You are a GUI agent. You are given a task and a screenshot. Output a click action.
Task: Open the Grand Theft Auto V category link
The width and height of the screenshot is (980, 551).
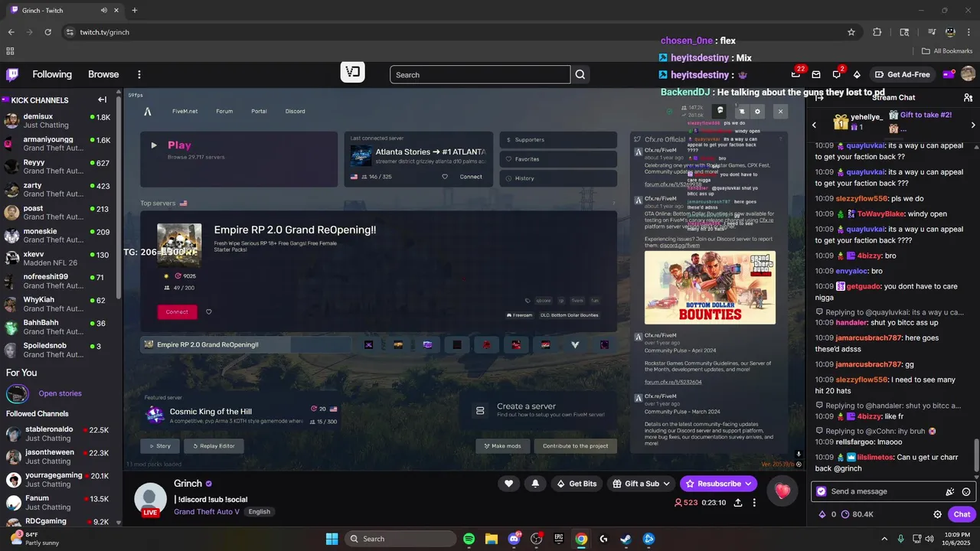pyautogui.click(x=207, y=511)
